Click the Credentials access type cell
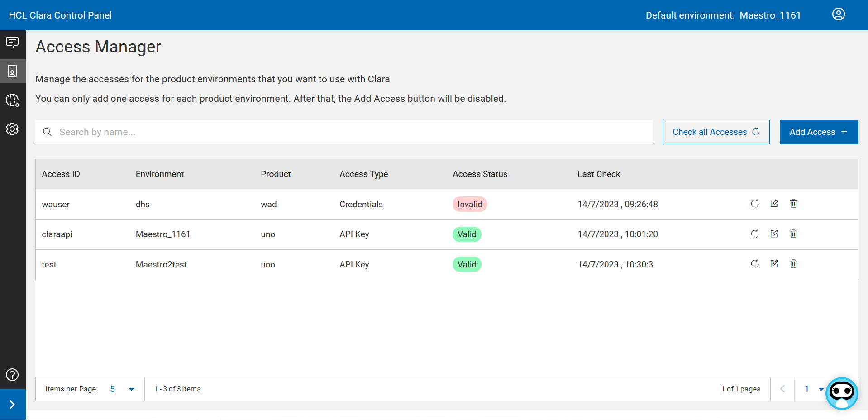868x420 pixels. (x=361, y=205)
